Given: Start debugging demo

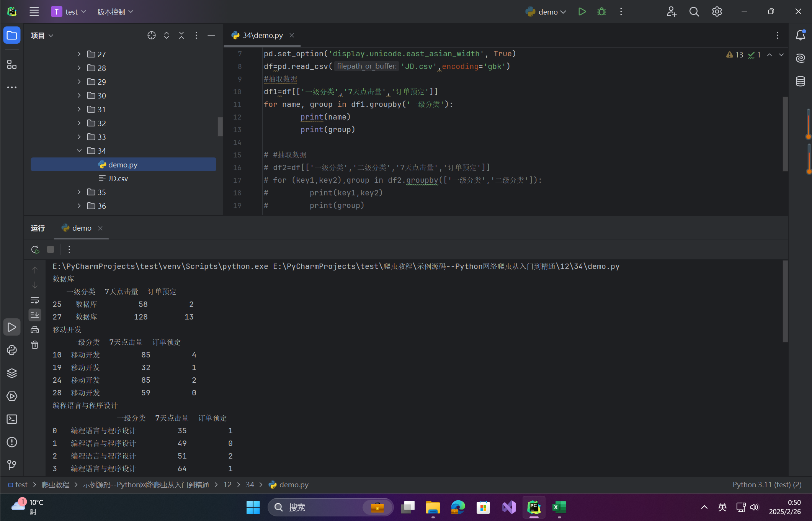Looking at the screenshot, I should (x=601, y=11).
